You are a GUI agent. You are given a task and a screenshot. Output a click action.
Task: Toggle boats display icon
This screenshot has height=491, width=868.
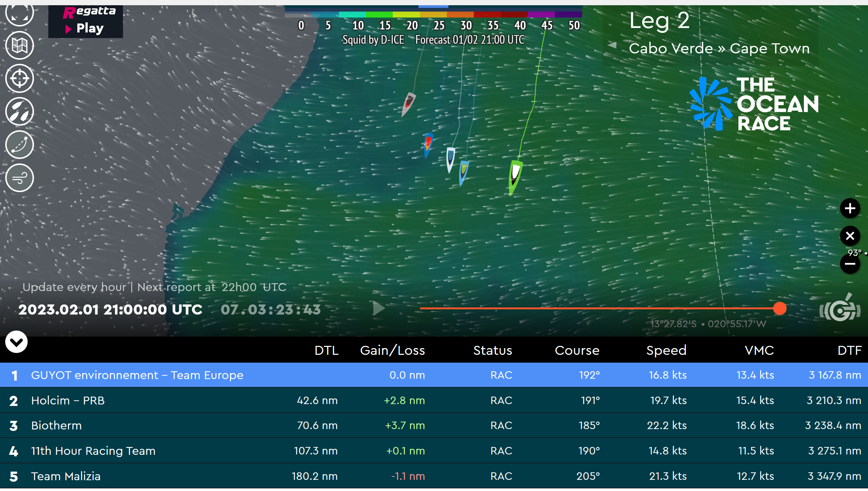click(19, 112)
